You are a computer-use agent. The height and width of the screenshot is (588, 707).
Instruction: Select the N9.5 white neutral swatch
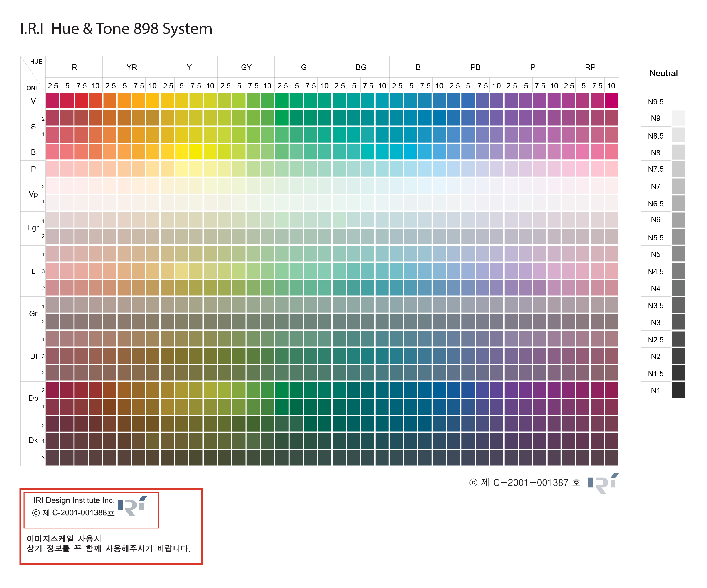(x=678, y=101)
